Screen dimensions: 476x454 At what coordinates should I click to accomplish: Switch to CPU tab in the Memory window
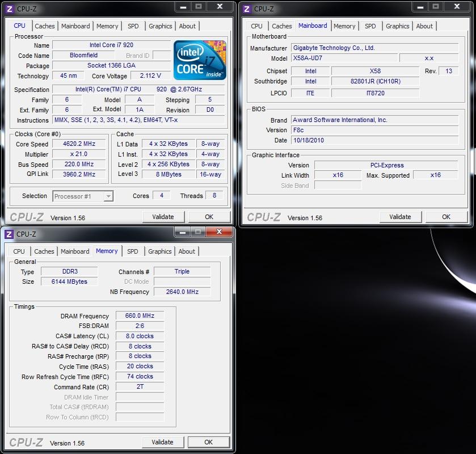[19, 251]
